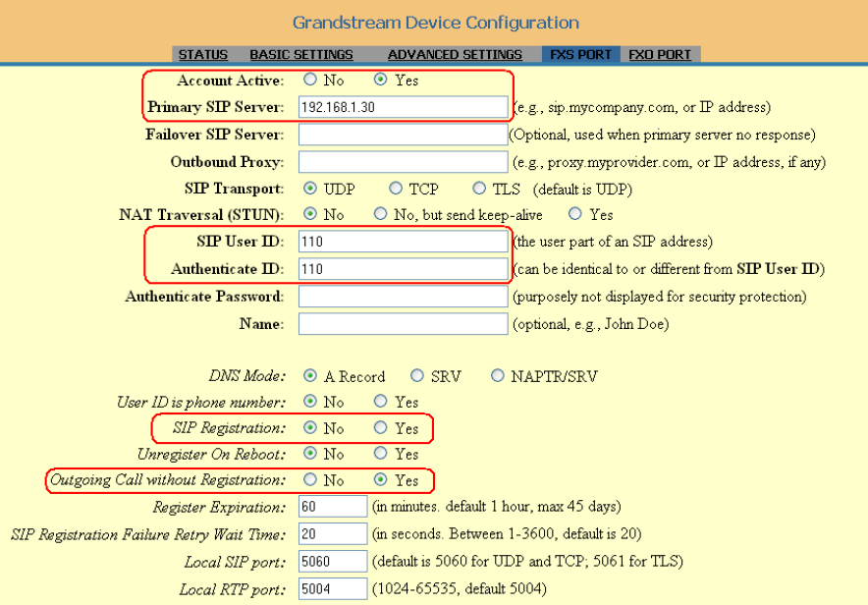Click the Authenticate ID field
The width and height of the screenshot is (868, 605).
(403, 269)
